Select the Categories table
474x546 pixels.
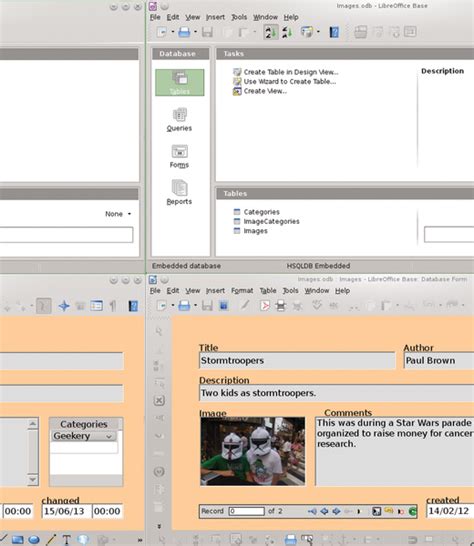coord(262,212)
